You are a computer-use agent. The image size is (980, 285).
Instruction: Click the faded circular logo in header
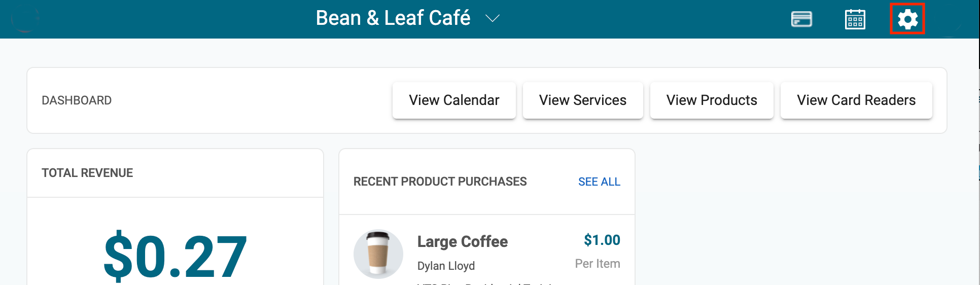[x=25, y=19]
